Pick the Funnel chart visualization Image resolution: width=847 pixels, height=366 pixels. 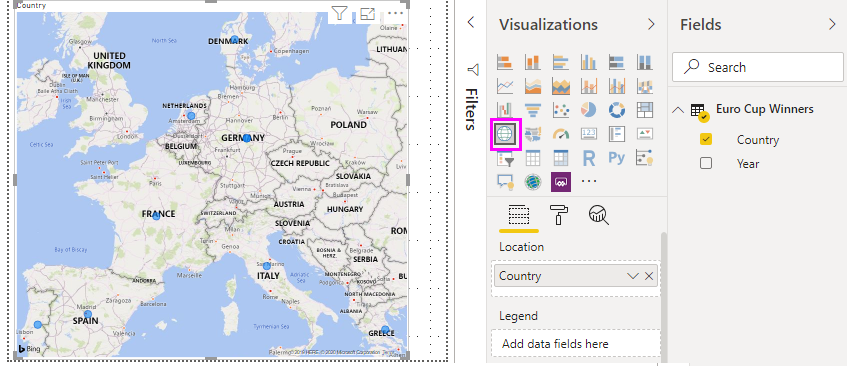(x=533, y=110)
